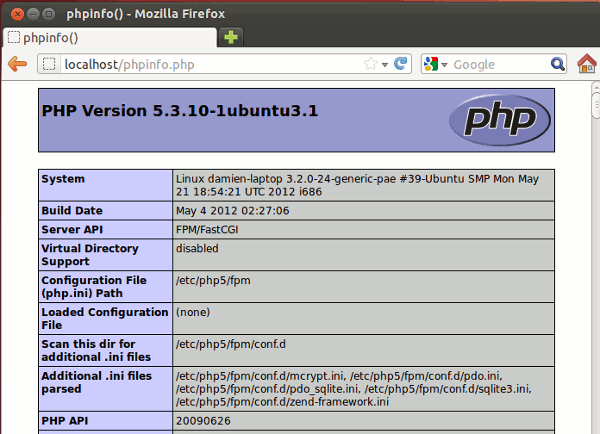Screen dimensions: 600x434
Task: Click the Additional .ini files parsed label
Action: [x=97, y=382]
